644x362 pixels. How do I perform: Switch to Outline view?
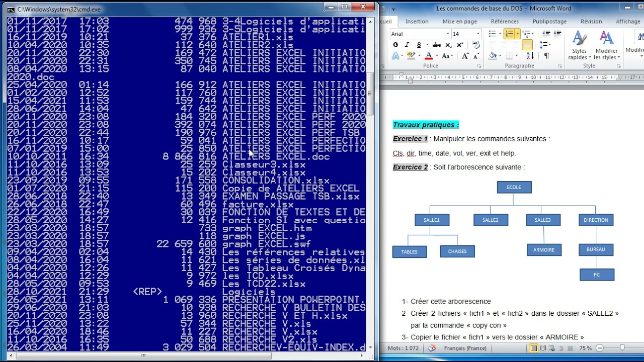pos(561,348)
